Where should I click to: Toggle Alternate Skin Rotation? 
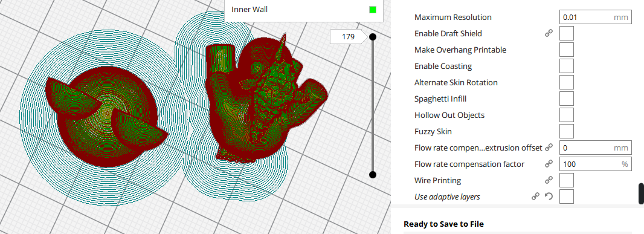(567, 82)
